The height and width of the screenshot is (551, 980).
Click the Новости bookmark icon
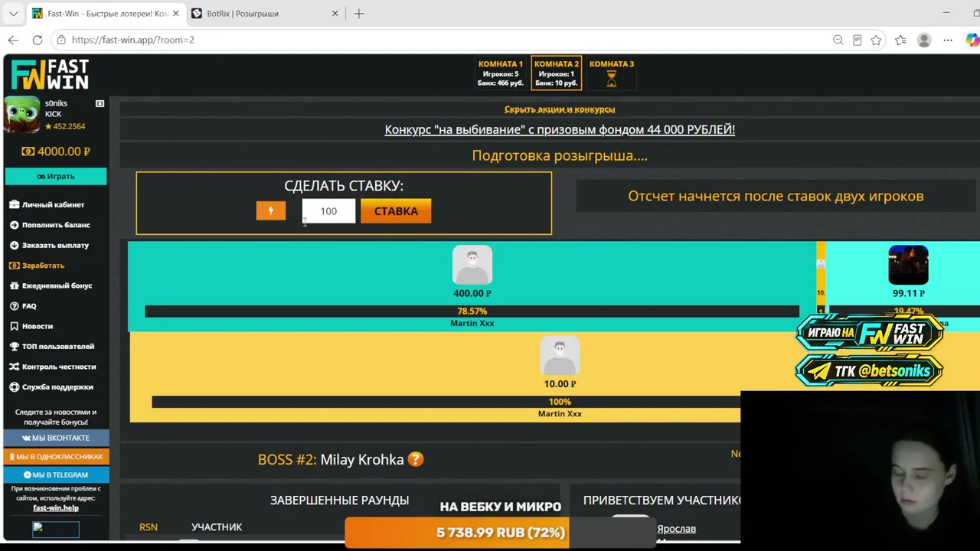point(15,326)
